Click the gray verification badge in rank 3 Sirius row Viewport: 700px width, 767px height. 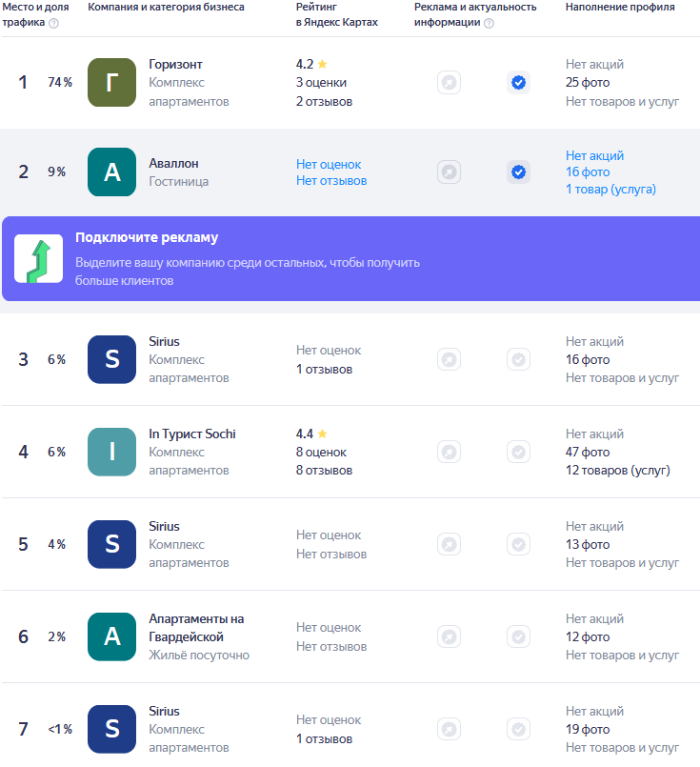519,359
